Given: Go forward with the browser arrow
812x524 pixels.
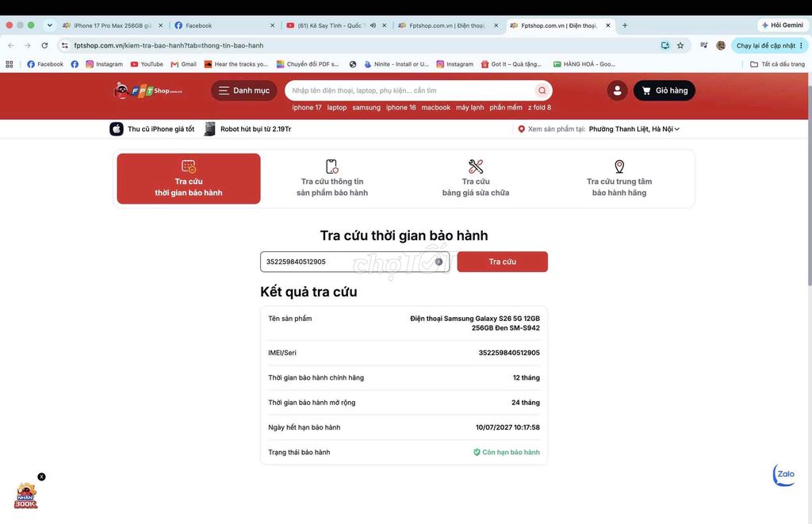Looking at the screenshot, I should pyautogui.click(x=28, y=45).
